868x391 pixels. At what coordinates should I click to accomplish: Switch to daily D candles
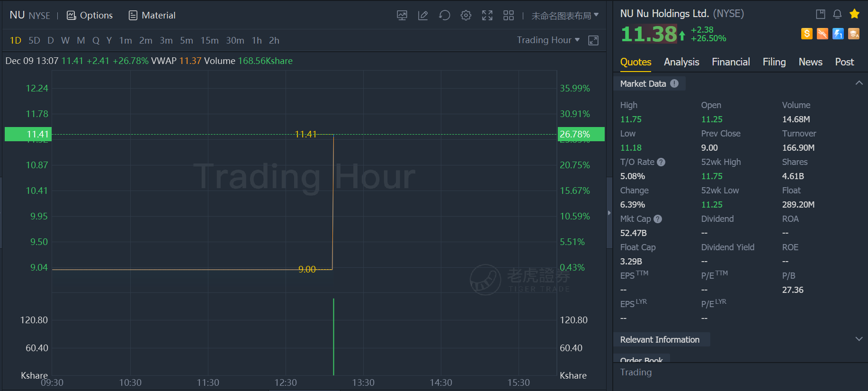pyautogui.click(x=51, y=41)
